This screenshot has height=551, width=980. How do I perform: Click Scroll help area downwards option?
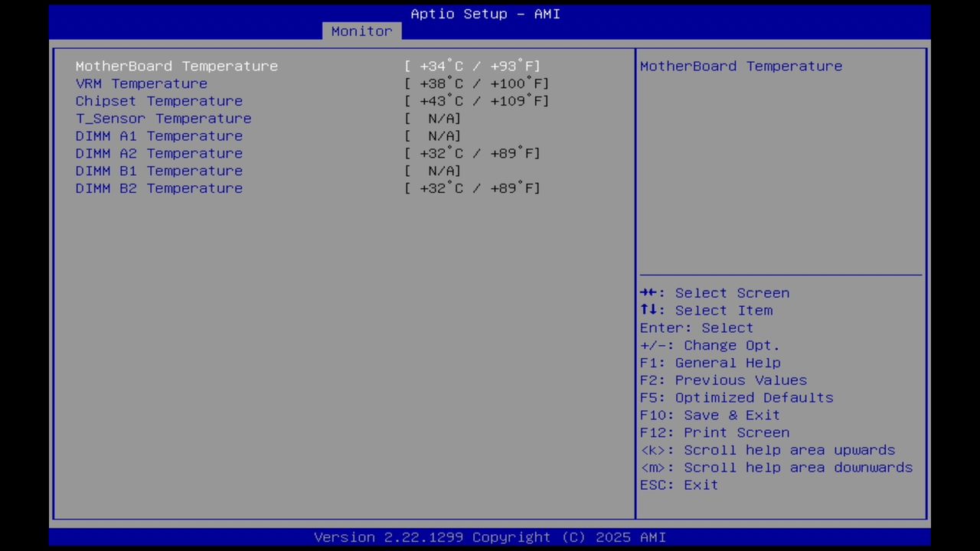(776, 467)
